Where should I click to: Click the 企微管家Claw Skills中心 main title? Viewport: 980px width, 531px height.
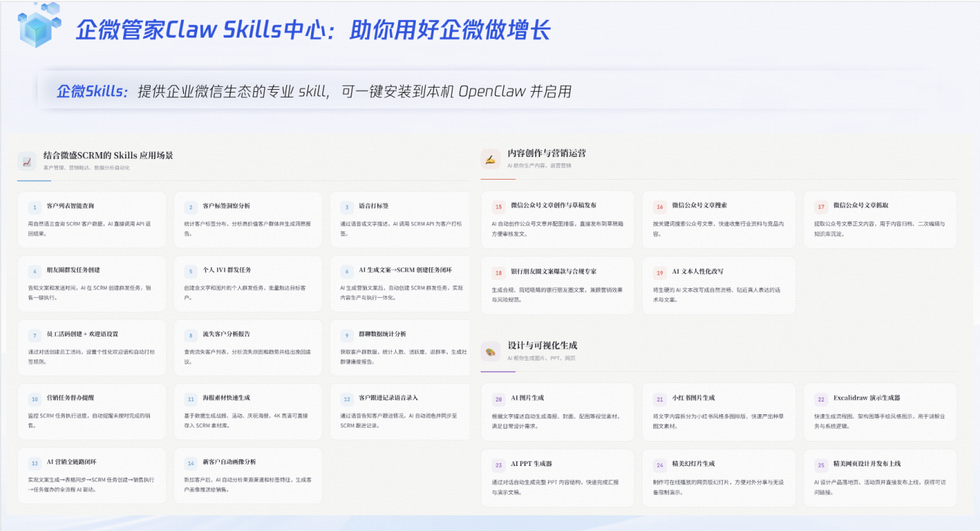(x=312, y=30)
